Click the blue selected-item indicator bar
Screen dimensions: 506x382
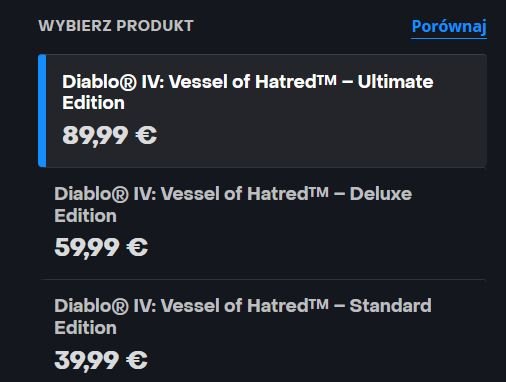(x=42, y=111)
